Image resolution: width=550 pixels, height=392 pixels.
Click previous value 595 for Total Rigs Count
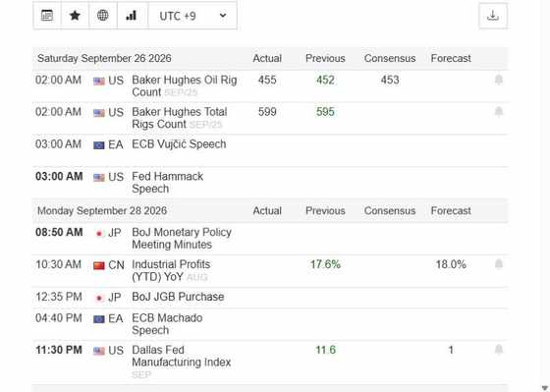coord(325,112)
